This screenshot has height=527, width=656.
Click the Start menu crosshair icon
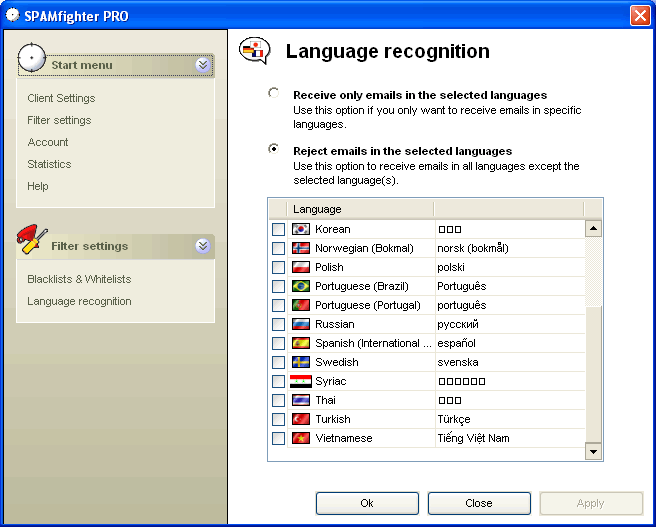coord(32,58)
